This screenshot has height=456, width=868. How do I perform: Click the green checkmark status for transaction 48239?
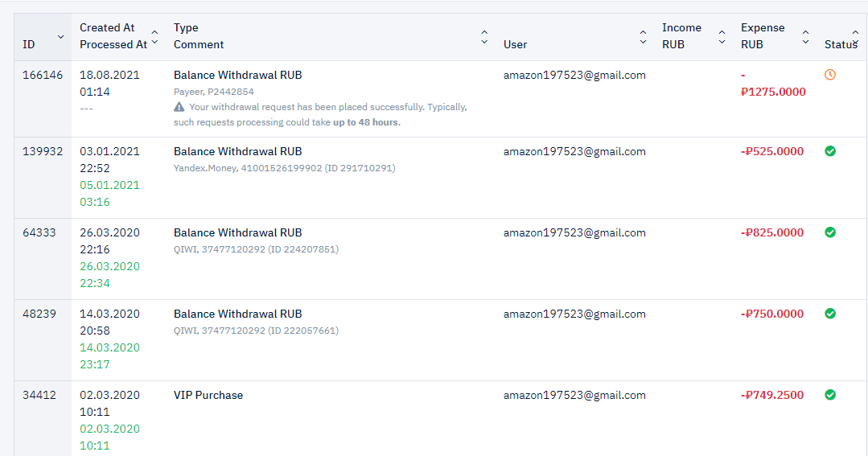tap(830, 314)
